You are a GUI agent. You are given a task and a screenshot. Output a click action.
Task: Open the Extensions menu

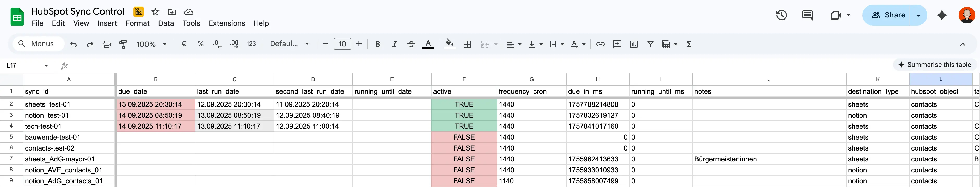(x=227, y=23)
